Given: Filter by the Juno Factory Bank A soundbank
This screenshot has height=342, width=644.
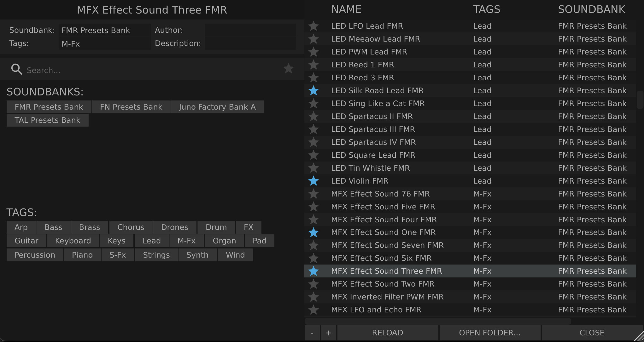Looking at the screenshot, I should click(x=217, y=107).
